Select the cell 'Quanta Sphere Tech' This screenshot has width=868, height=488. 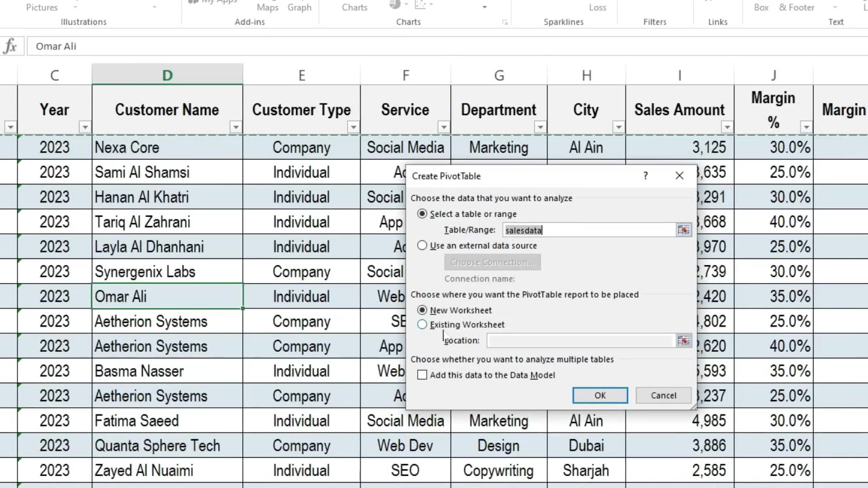(x=167, y=446)
